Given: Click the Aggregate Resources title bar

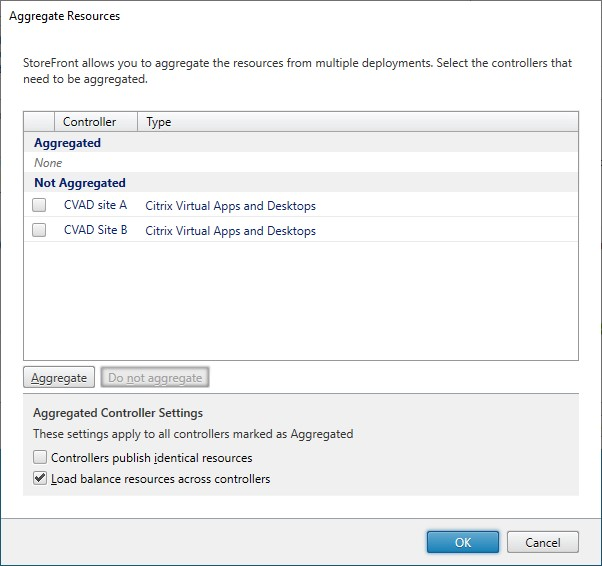Looking at the screenshot, I should [300, 17].
